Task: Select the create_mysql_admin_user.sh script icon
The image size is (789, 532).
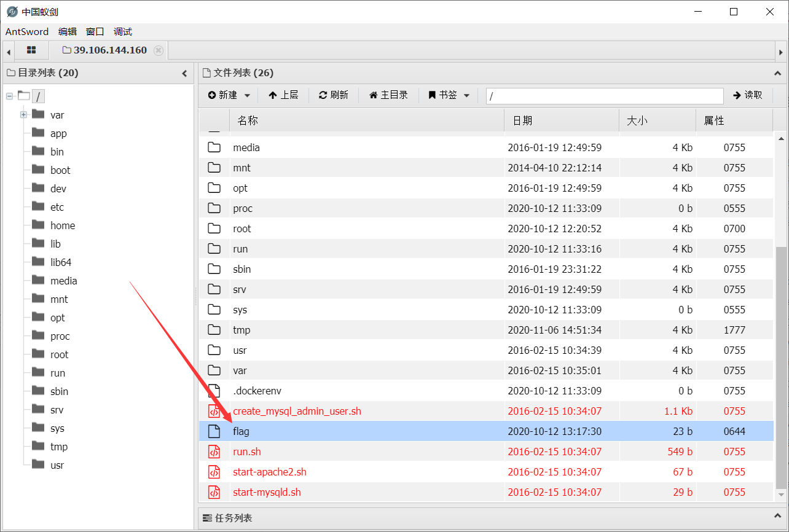Action: coord(214,411)
